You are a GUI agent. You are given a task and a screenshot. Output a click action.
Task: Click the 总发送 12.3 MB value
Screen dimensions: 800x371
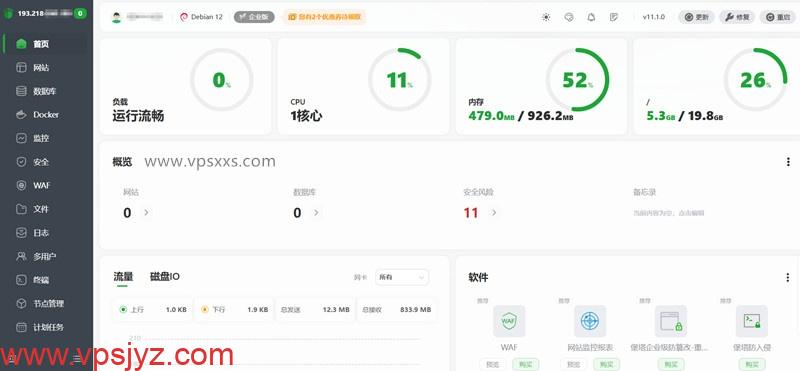click(336, 309)
